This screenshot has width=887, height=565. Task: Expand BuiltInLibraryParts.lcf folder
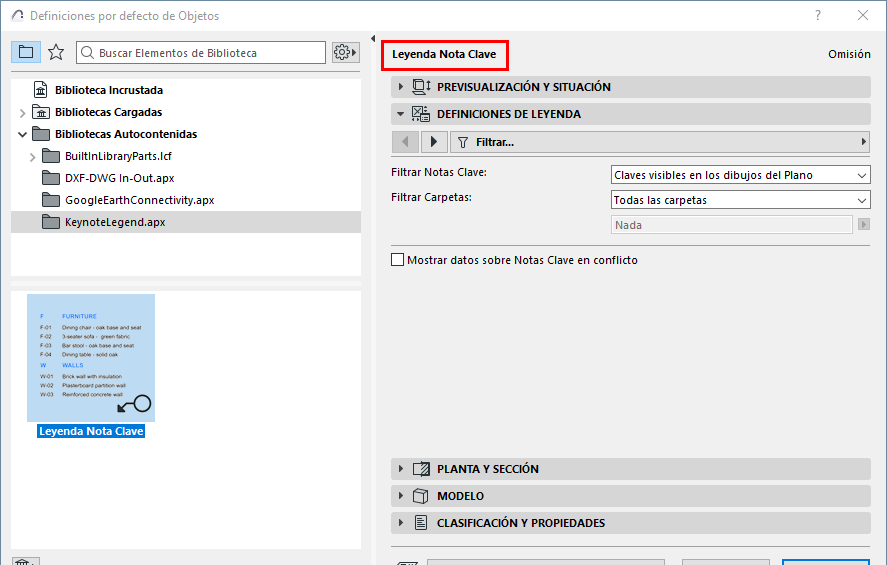click(32, 157)
